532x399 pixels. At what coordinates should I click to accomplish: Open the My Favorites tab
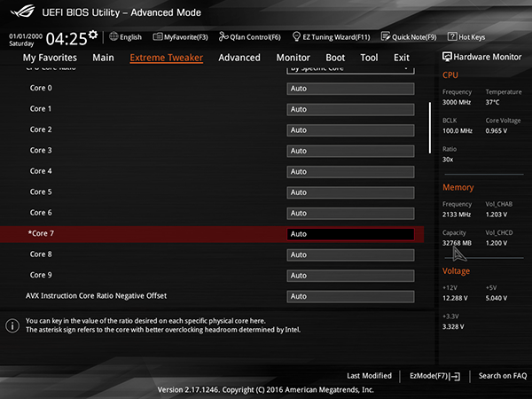[x=50, y=58]
